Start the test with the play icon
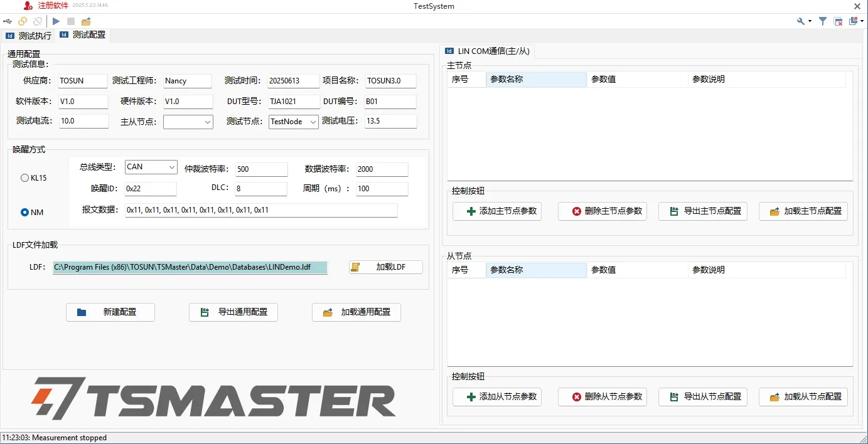 (55, 21)
